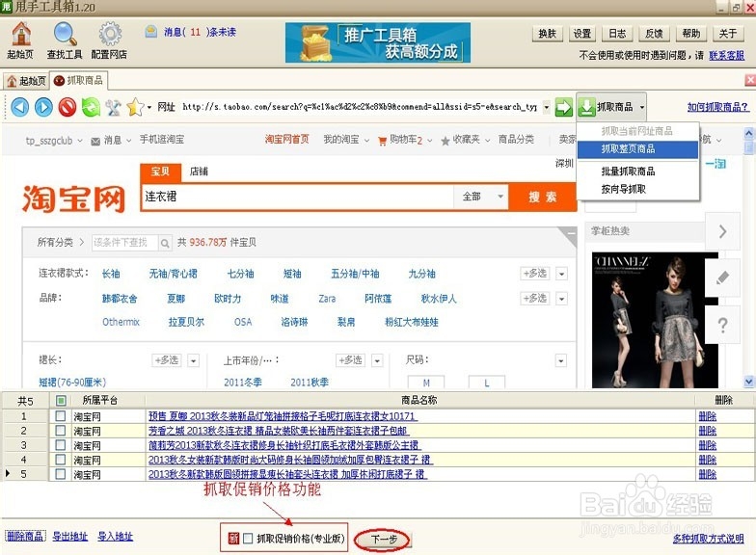Click 删除 link for row 1
Screen dimensions: 756x555
point(708,416)
